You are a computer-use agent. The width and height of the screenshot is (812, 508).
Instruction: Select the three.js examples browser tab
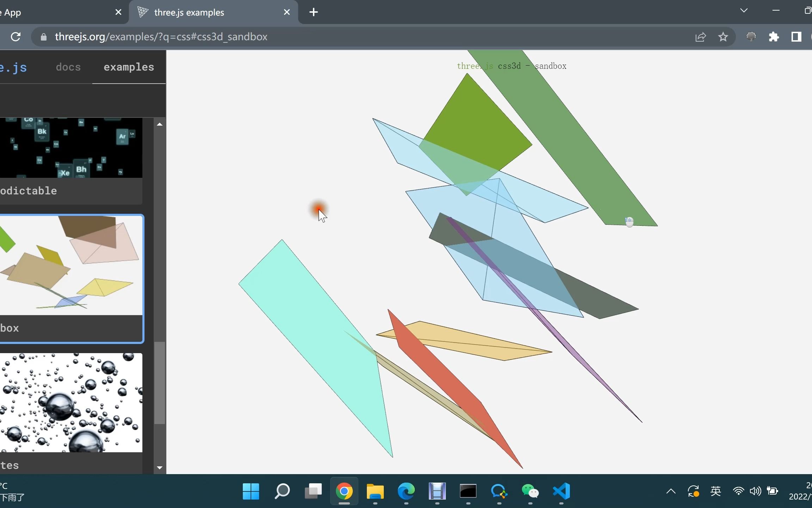[x=189, y=12]
